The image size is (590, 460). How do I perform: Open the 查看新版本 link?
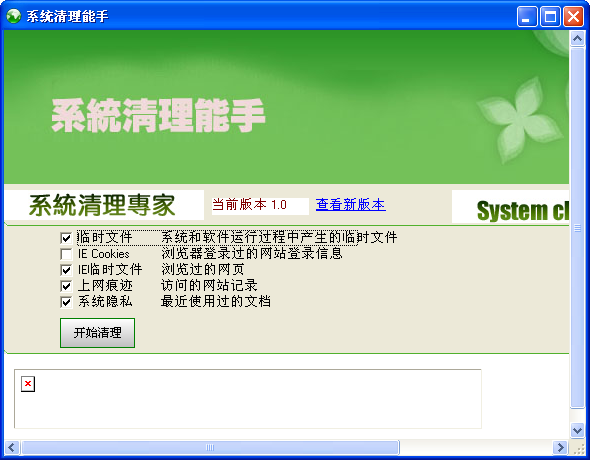pos(351,204)
